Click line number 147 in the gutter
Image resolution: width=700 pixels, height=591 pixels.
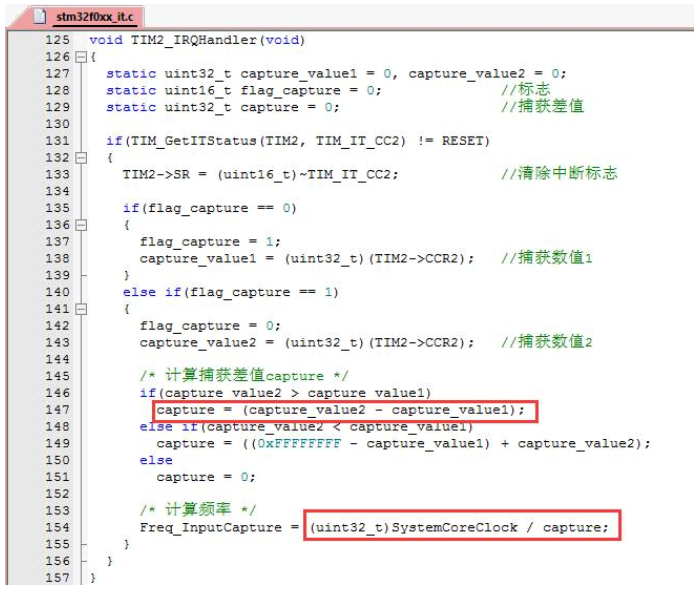58,410
